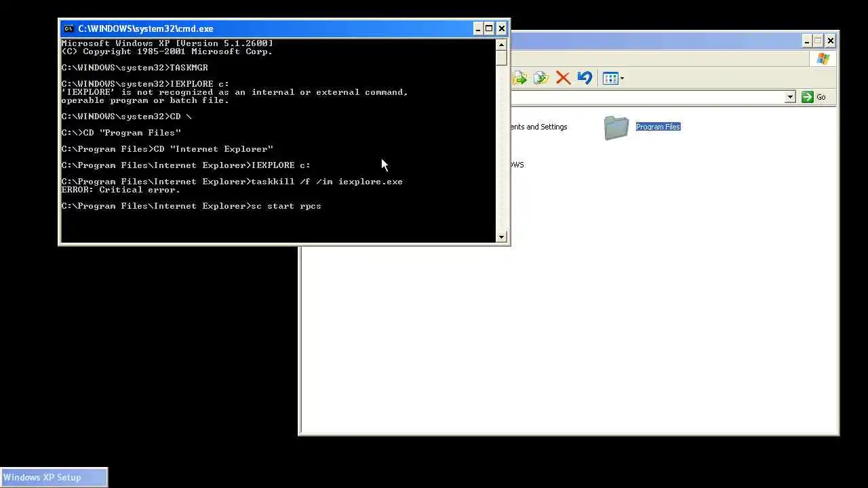
Task: Maximize the Explorer window behind cmd
Action: click(x=818, y=41)
